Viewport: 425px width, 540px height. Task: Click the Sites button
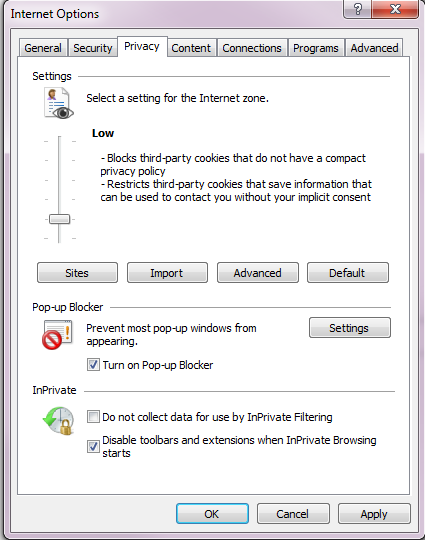[77, 273]
